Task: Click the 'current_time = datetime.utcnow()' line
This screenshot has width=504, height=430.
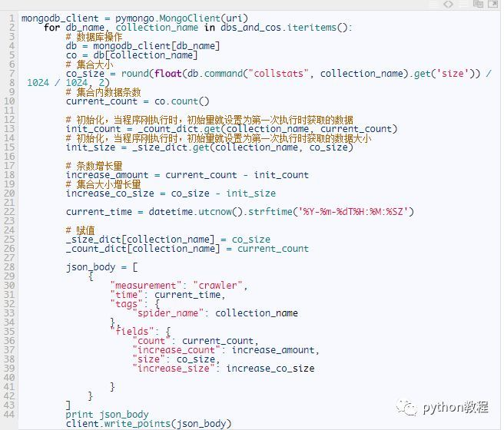Action: click(x=240, y=212)
